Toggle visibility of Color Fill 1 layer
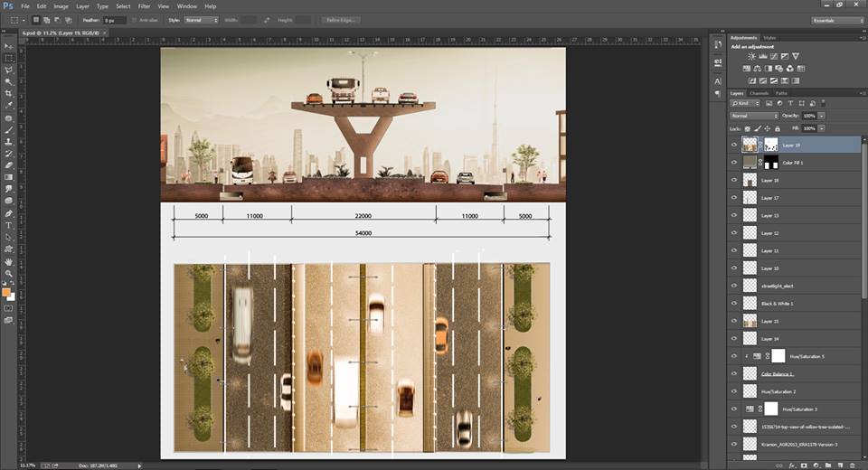This screenshot has width=868, height=470. pos(734,163)
